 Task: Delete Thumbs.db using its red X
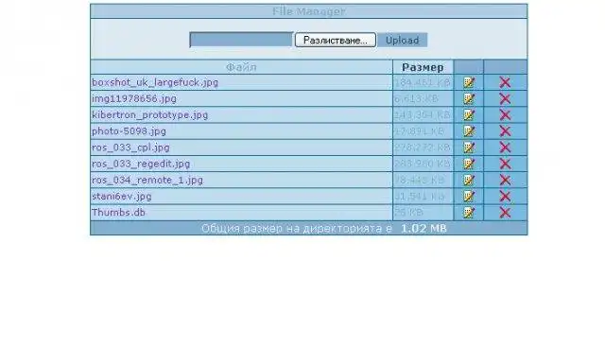505,213
